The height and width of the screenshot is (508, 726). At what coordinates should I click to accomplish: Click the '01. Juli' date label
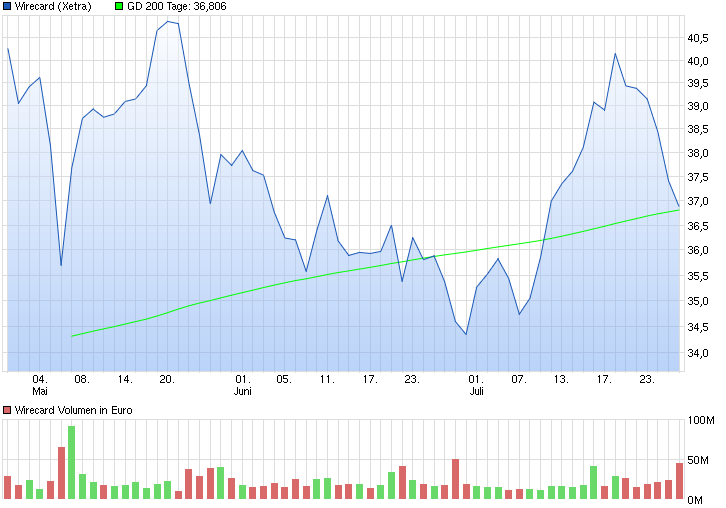point(476,385)
